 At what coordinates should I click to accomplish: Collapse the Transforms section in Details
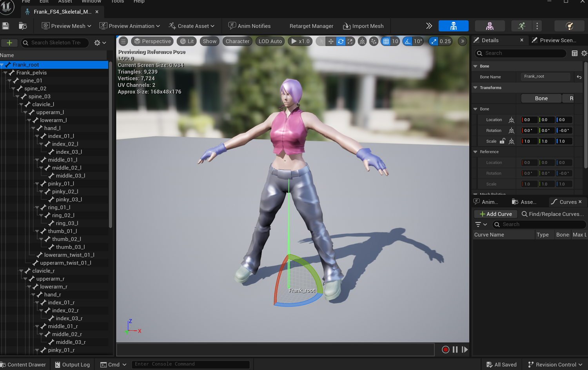pos(475,88)
